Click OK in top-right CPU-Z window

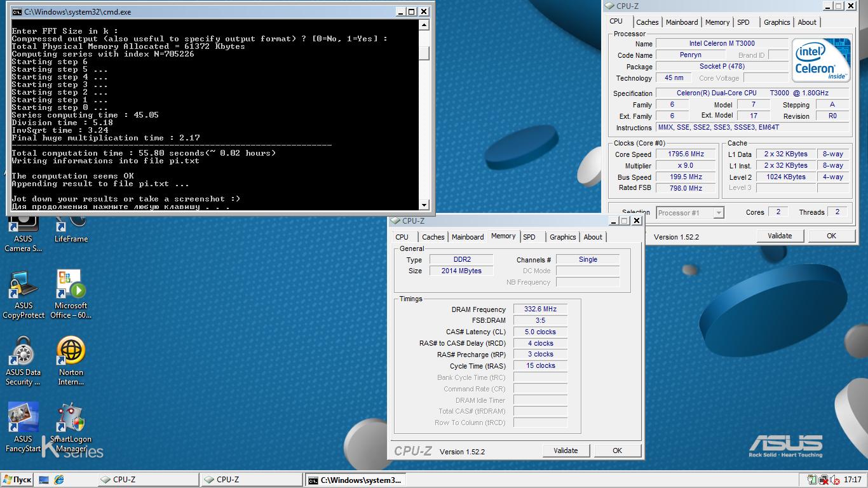tap(831, 236)
